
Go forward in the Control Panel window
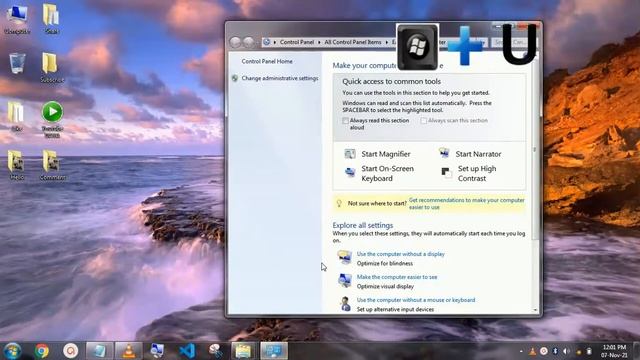[x=248, y=42]
